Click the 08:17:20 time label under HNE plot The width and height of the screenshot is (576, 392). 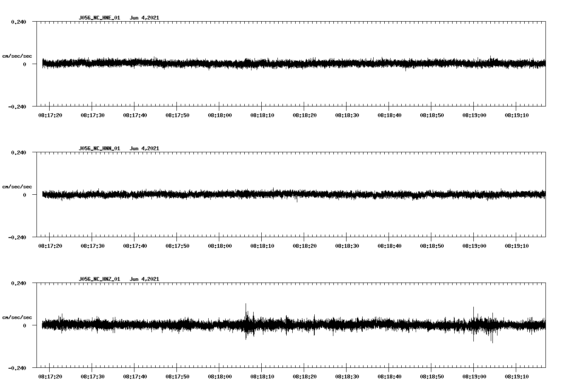coord(50,115)
